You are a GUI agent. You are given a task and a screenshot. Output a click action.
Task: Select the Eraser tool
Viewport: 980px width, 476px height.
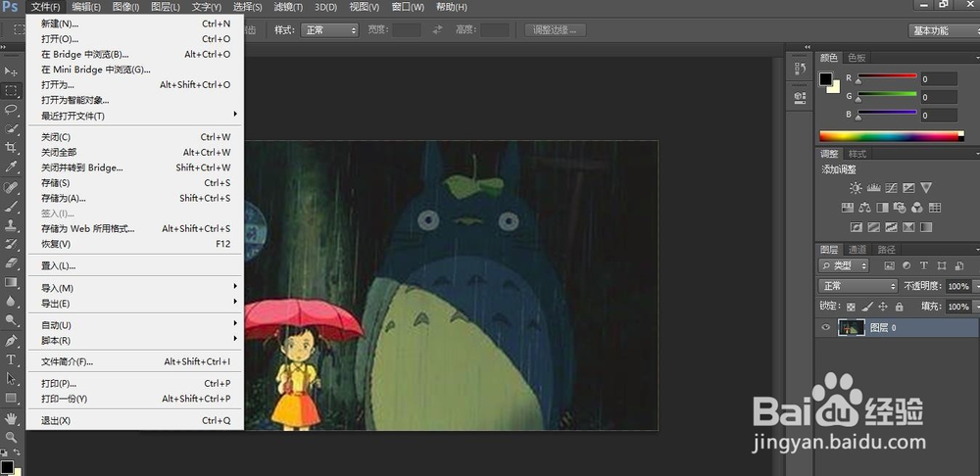pos(11,262)
